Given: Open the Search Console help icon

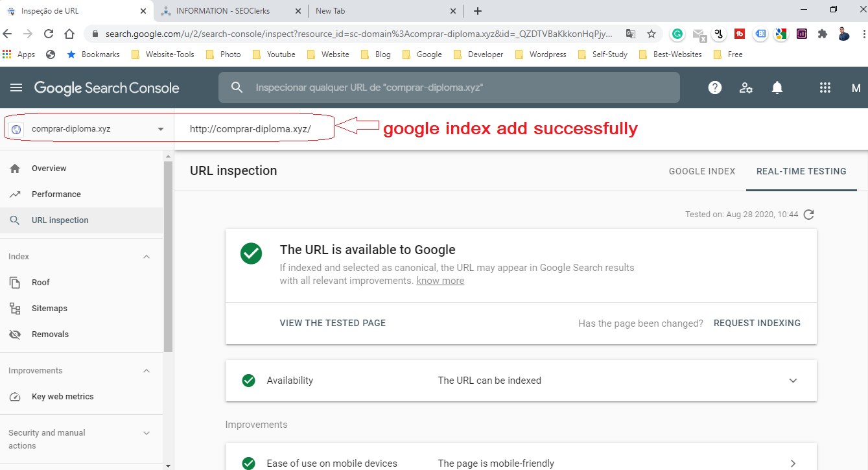Looking at the screenshot, I should (x=714, y=88).
